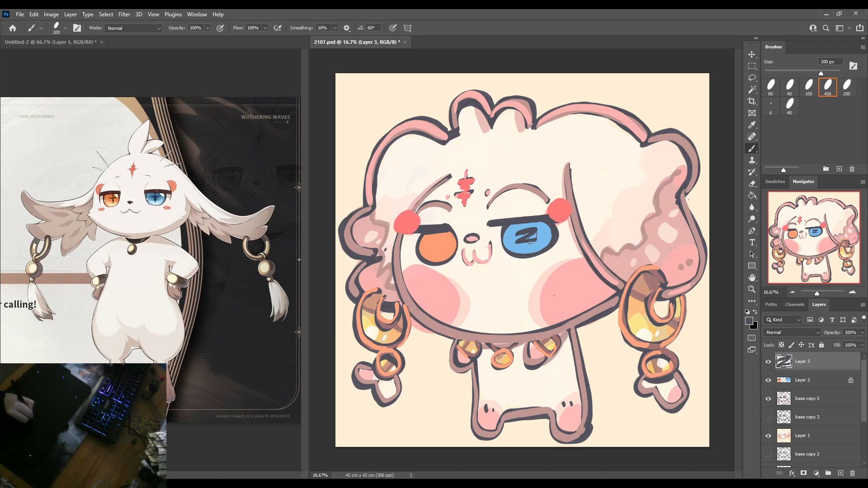868x488 pixels.
Task: Add a layer mask
Action: [803, 473]
